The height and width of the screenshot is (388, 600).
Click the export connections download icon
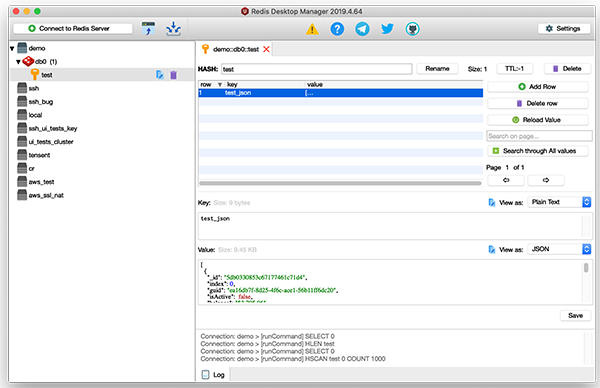(x=173, y=28)
